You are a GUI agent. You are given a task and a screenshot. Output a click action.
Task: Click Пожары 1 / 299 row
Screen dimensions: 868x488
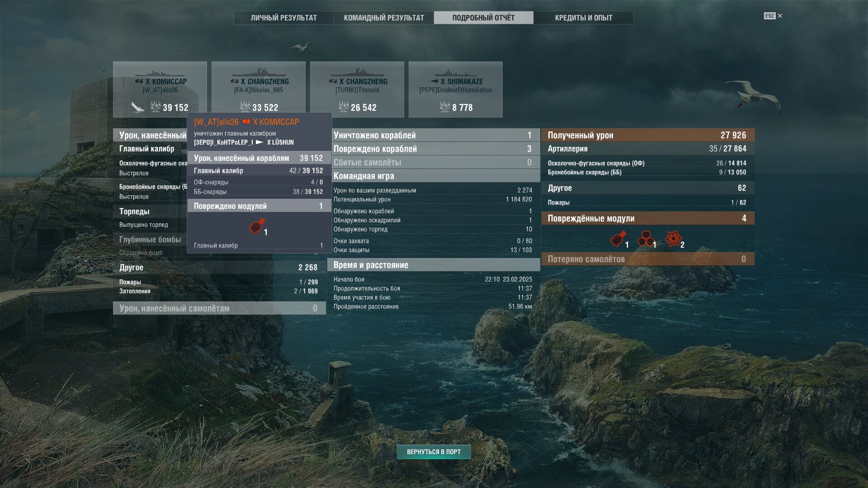[x=218, y=282]
